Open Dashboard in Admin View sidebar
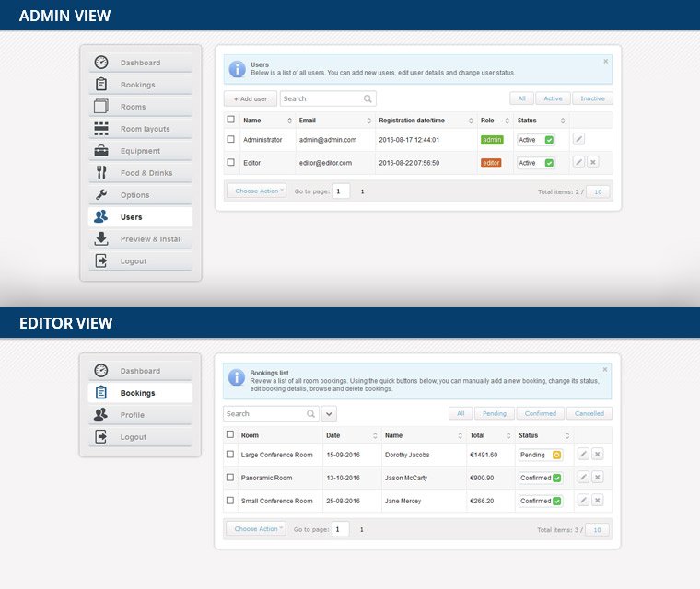Viewport: 700px width, 589px height. pos(140,63)
